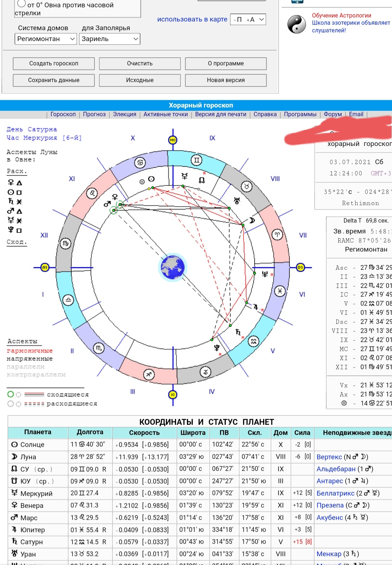Click the Венера row name in table

32,505
